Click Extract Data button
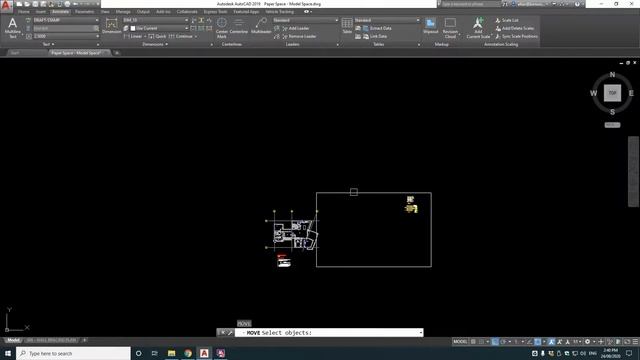The image size is (640, 360). (377, 28)
